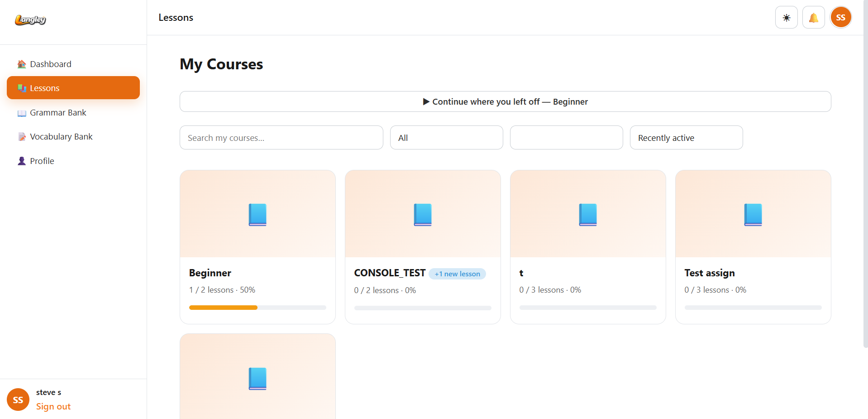Click book icon on Beginner card
This screenshot has width=868, height=419.
pyautogui.click(x=258, y=215)
